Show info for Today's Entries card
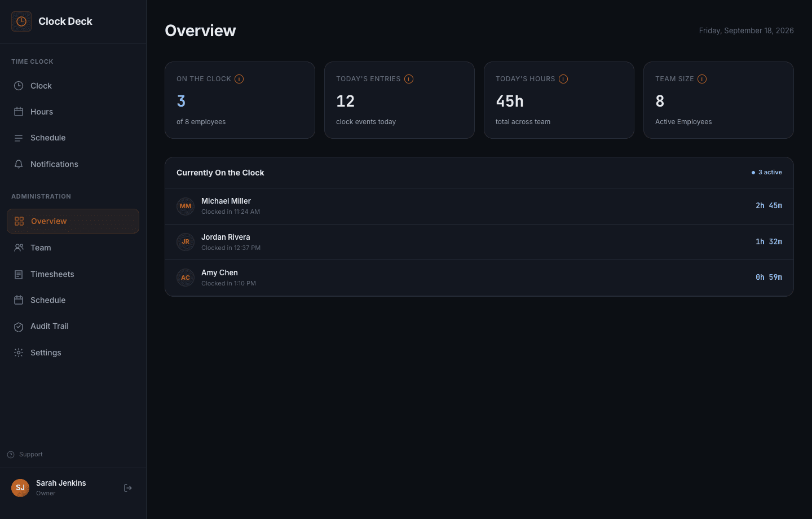The image size is (812, 519). pos(409,79)
